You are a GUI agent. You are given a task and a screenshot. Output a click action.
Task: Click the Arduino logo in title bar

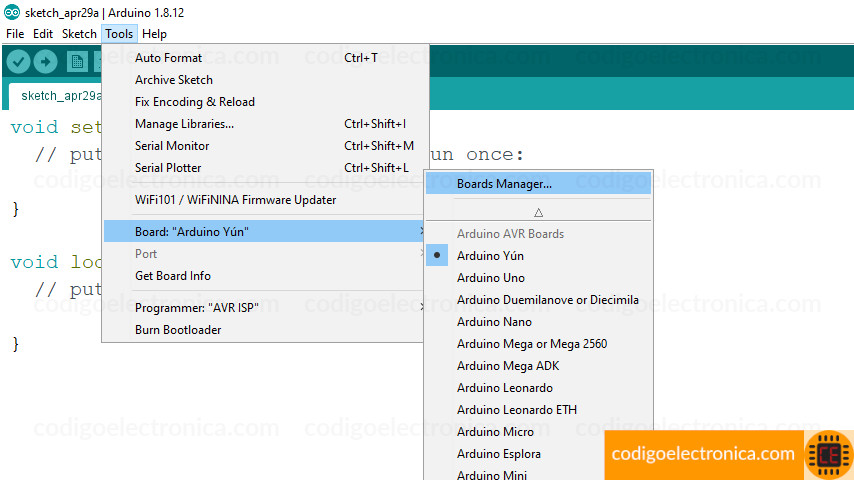tap(11, 13)
